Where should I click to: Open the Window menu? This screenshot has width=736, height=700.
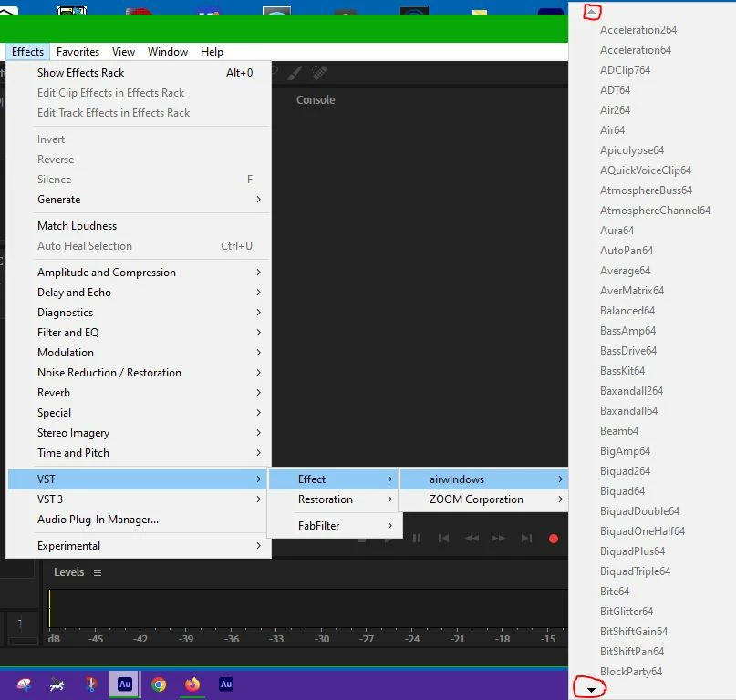pyautogui.click(x=168, y=52)
